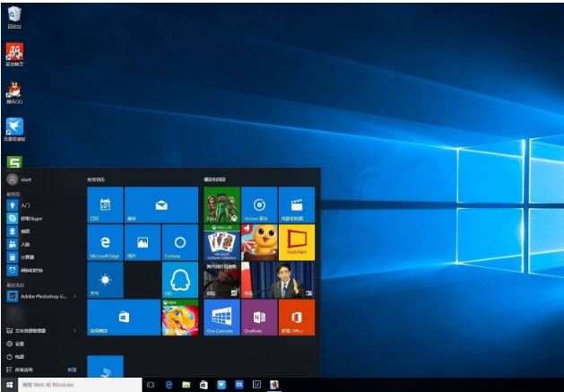The width and height of the screenshot is (564, 392).
Task: Open the Recycle Bin on the desktop
Action: point(13,15)
